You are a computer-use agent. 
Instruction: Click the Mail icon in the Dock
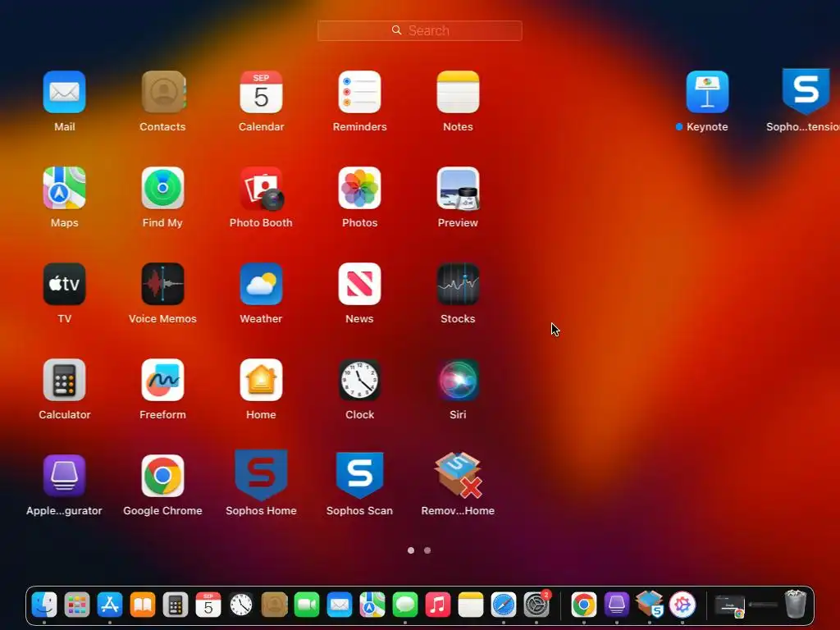(340, 605)
